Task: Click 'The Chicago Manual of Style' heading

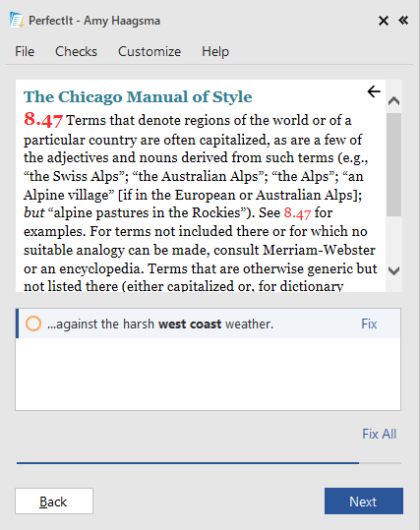Action: pyautogui.click(x=138, y=96)
